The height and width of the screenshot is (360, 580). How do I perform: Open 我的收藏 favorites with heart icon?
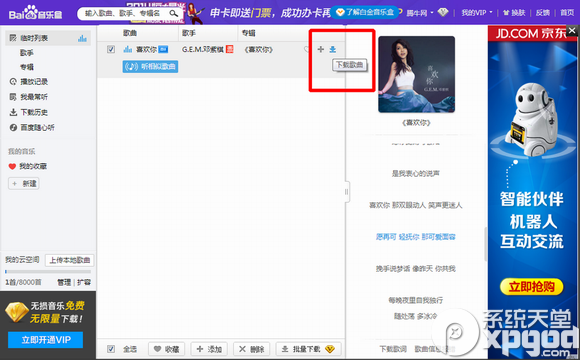(x=28, y=166)
